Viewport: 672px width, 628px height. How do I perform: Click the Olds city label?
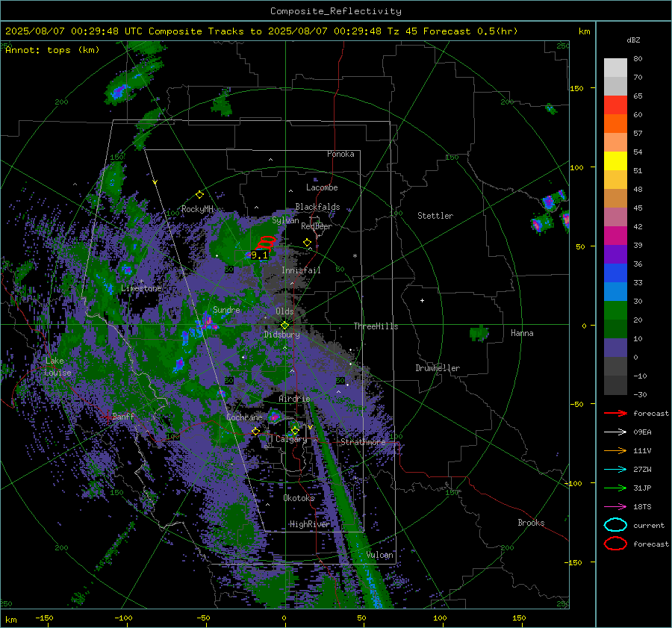(284, 311)
